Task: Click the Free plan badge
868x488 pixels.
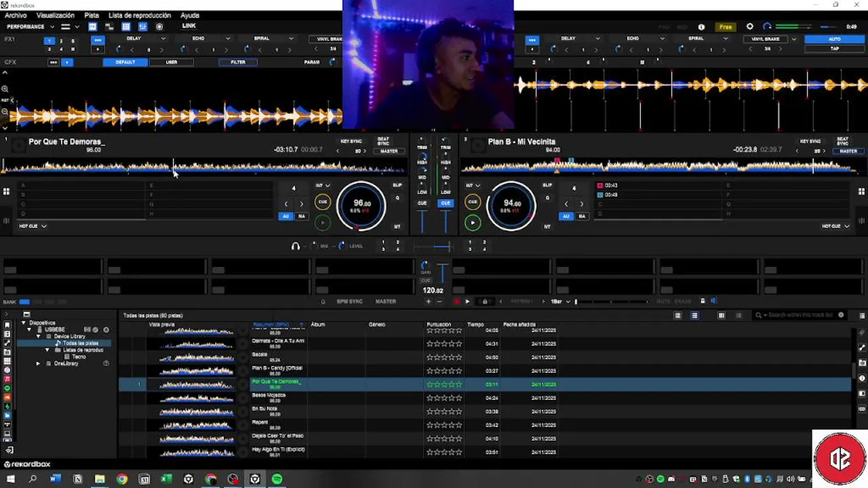Action: [726, 26]
